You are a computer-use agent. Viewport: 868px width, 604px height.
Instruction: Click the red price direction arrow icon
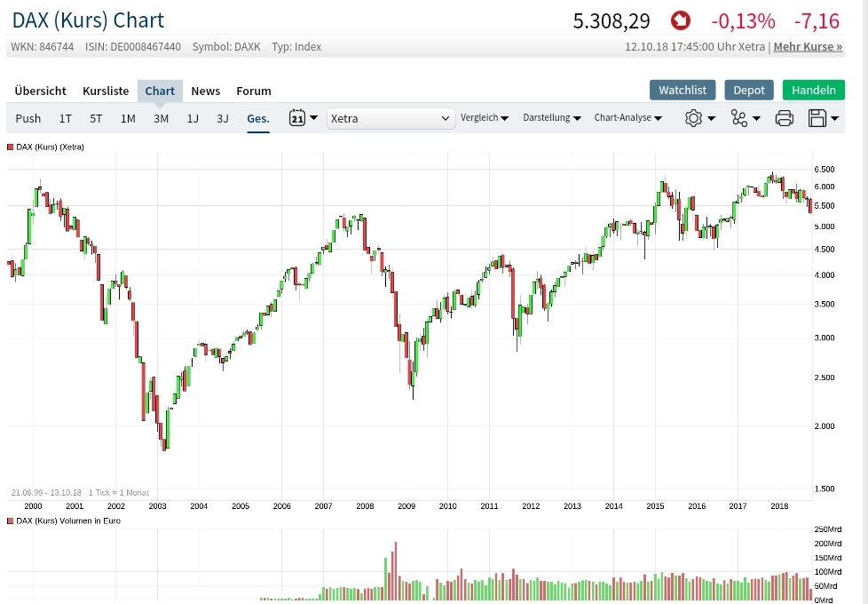pos(681,20)
